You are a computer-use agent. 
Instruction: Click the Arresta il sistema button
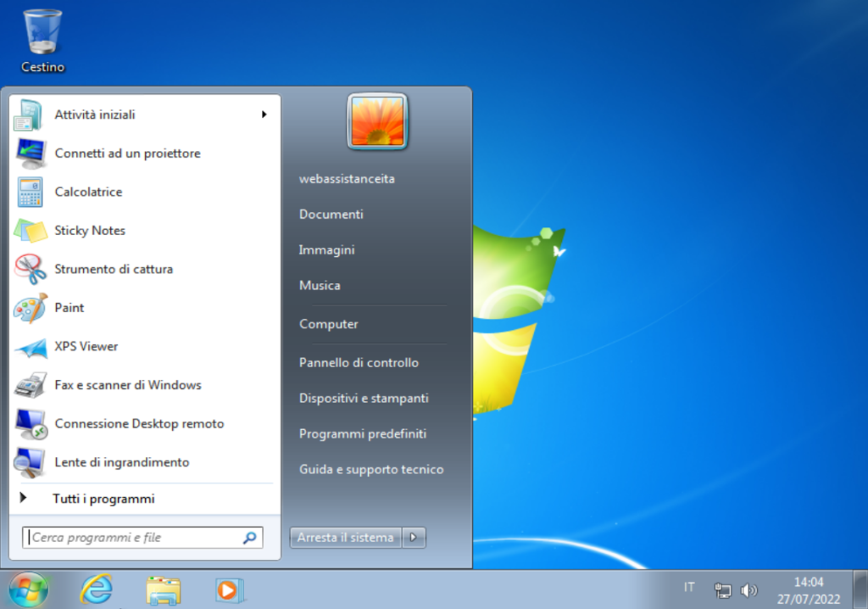click(x=346, y=537)
